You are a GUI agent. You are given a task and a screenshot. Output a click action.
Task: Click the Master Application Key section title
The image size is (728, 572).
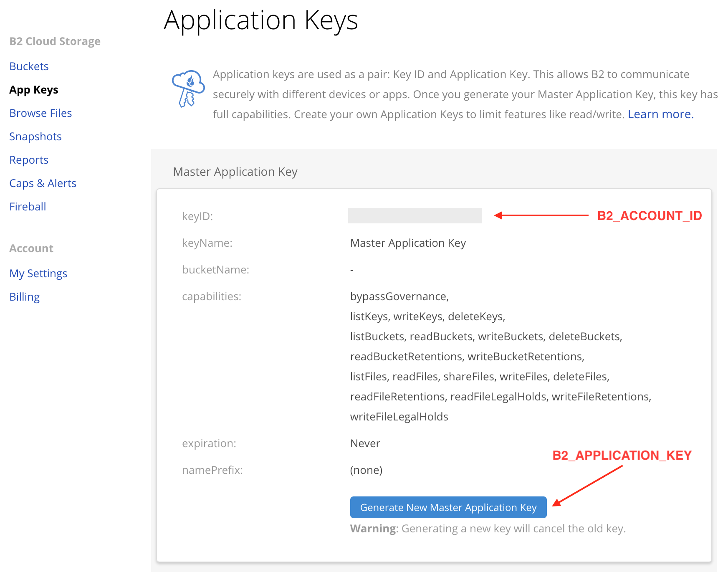click(235, 172)
